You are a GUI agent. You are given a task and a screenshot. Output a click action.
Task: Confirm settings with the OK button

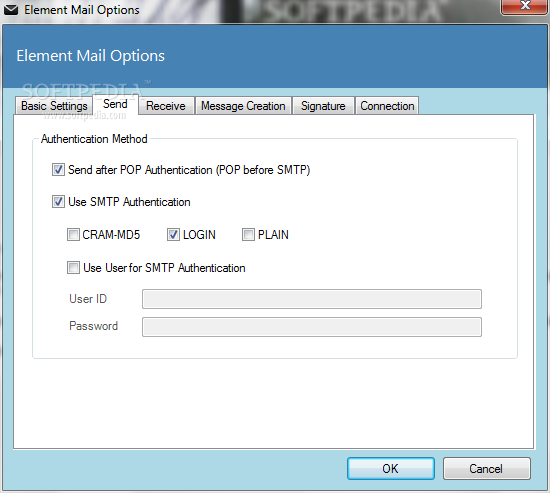[391, 468]
